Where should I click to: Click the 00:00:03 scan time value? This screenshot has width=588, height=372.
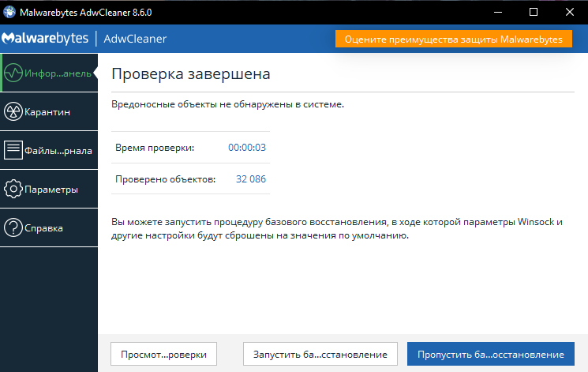(247, 148)
